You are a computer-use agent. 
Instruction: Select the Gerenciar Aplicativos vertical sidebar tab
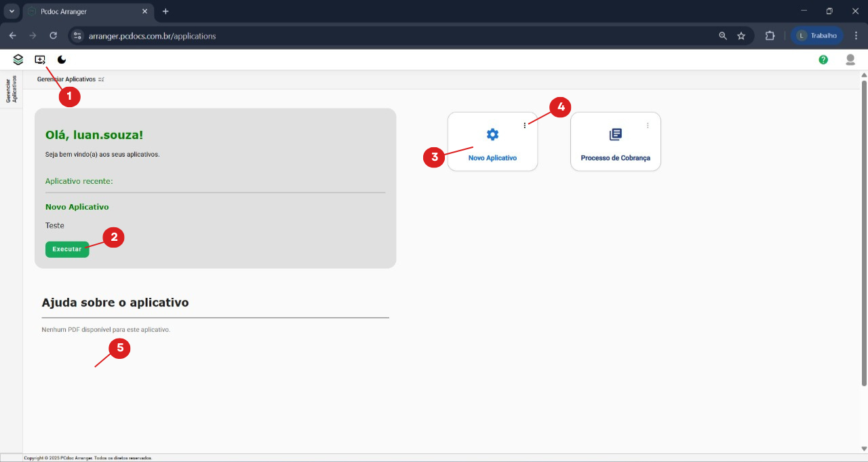(x=11, y=90)
